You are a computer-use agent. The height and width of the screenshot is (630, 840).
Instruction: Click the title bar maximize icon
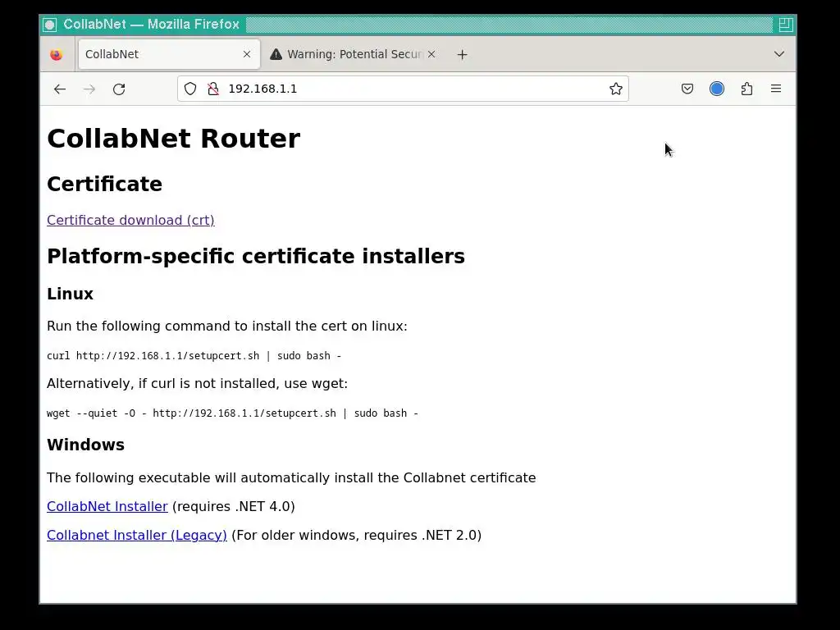785,25
